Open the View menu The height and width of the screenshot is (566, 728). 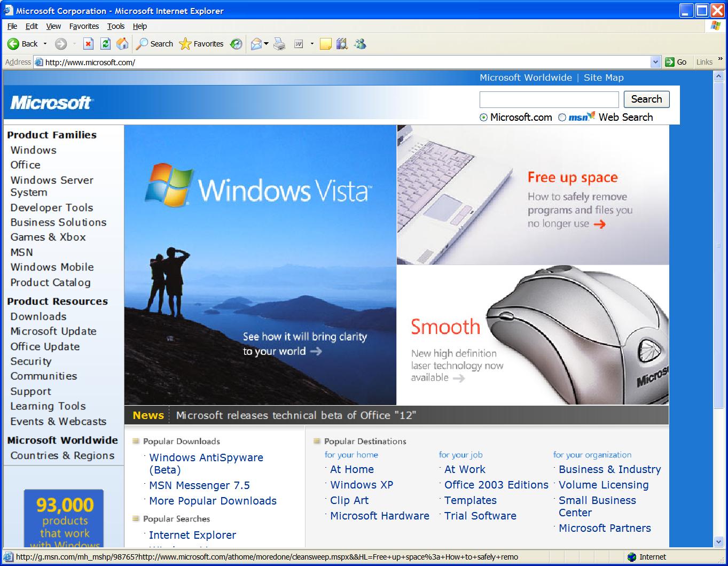point(53,26)
